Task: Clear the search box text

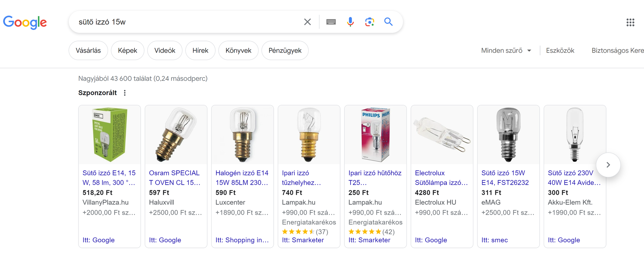Action: click(x=307, y=22)
